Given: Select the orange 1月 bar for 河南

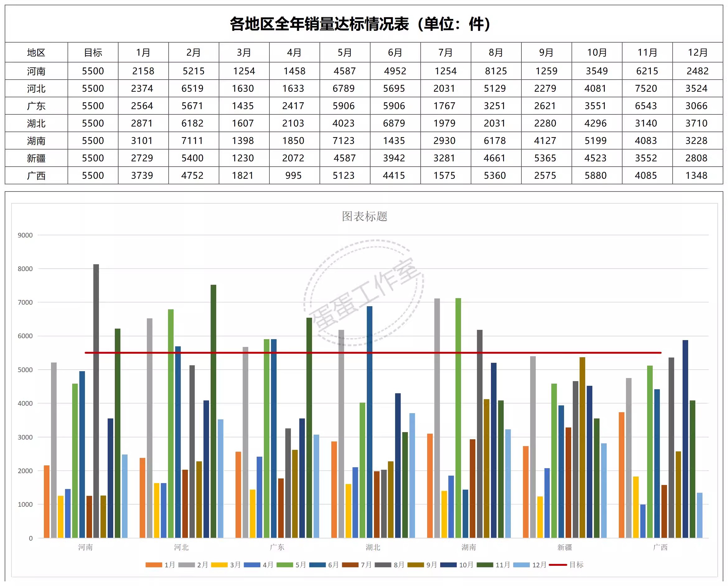Looking at the screenshot, I should coord(47,502).
